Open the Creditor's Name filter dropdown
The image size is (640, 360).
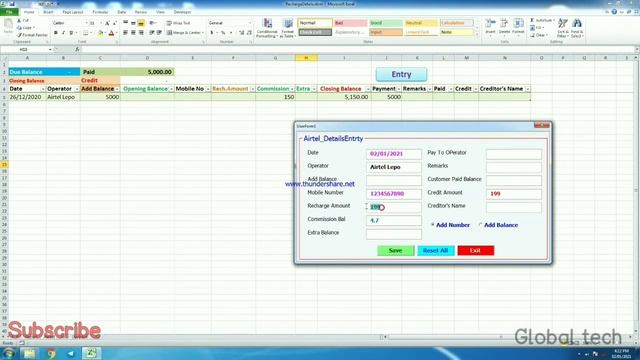pos(527,89)
